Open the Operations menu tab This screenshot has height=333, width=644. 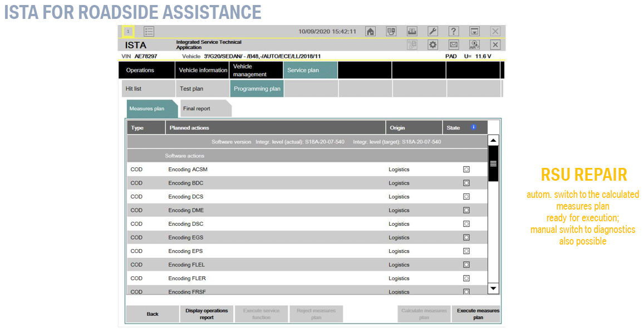146,70
